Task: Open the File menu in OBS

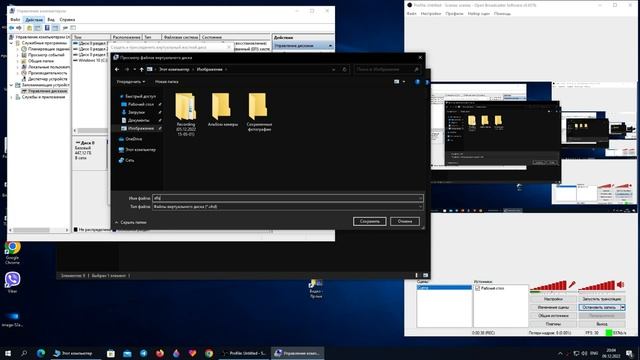Action: pos(411,13)
